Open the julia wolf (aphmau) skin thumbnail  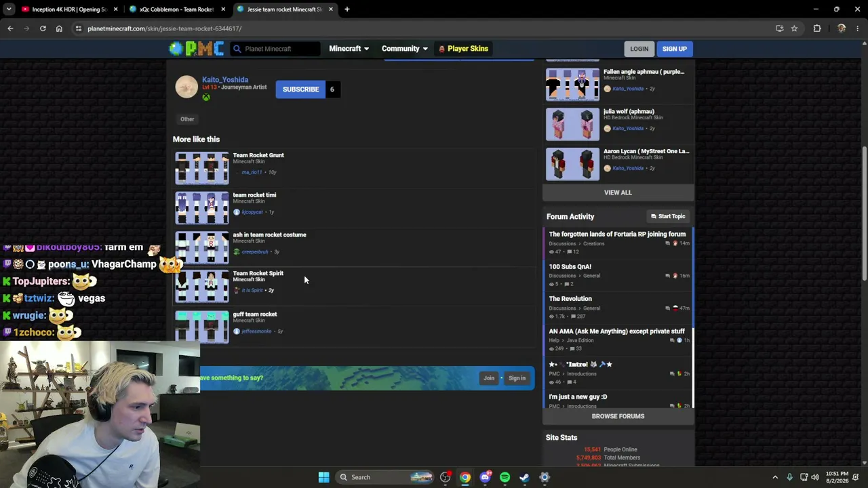572,124
